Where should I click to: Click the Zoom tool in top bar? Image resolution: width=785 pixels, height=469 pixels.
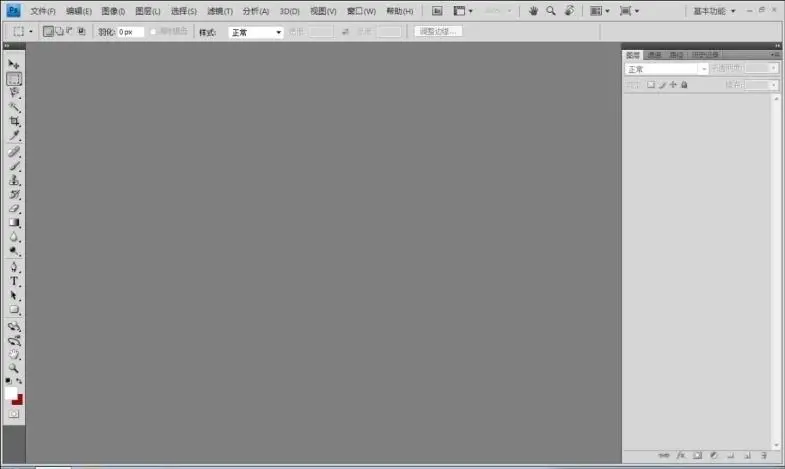551,11
